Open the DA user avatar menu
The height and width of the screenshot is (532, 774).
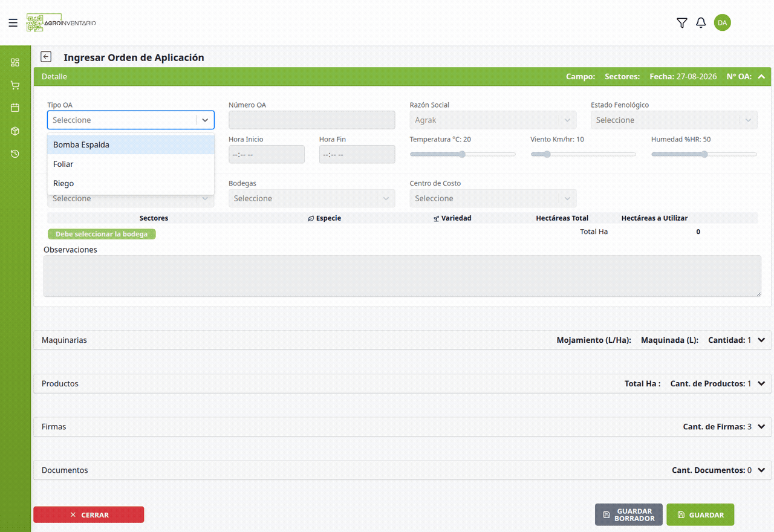click(722, 22)
